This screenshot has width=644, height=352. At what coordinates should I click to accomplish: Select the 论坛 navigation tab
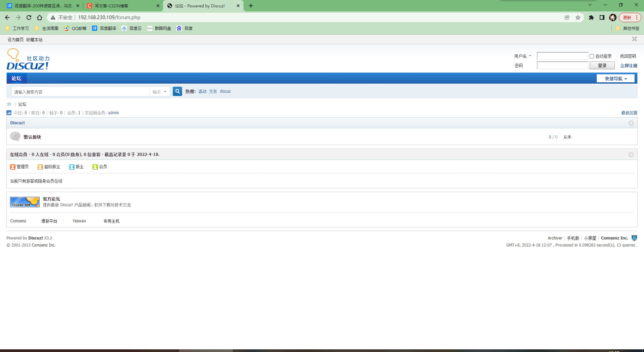click(x=16, y=78)
